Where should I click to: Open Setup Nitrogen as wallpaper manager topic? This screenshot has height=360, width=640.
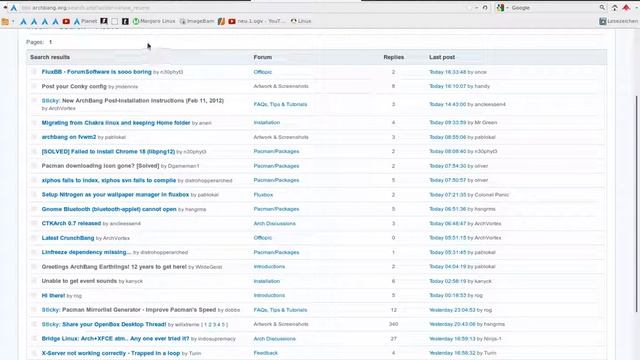[115, 195]
